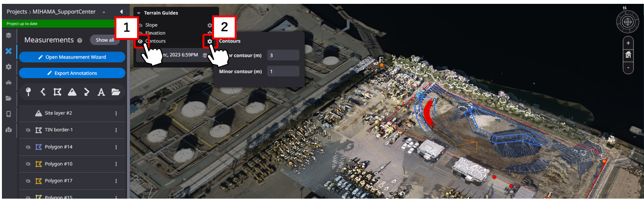Select the polygon area measurement tool
Viewport: 644px width, 202px height.
point(57,92)
